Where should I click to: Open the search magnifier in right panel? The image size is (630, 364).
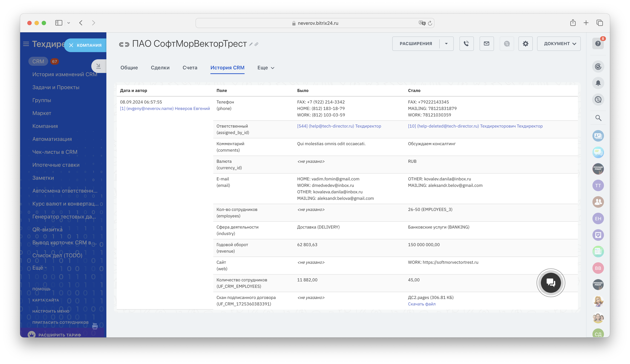[598, 118]
